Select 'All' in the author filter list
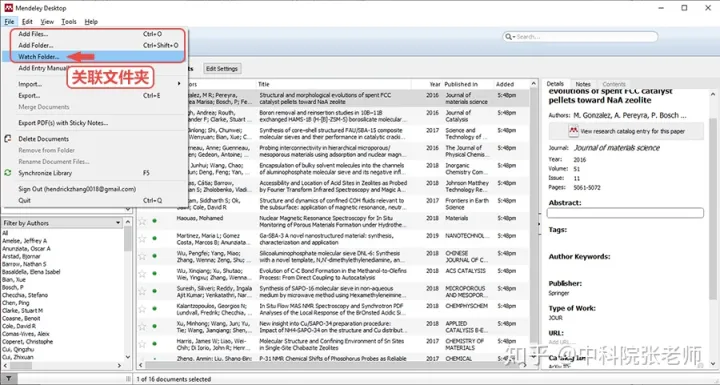 click(x=5, y=233)
